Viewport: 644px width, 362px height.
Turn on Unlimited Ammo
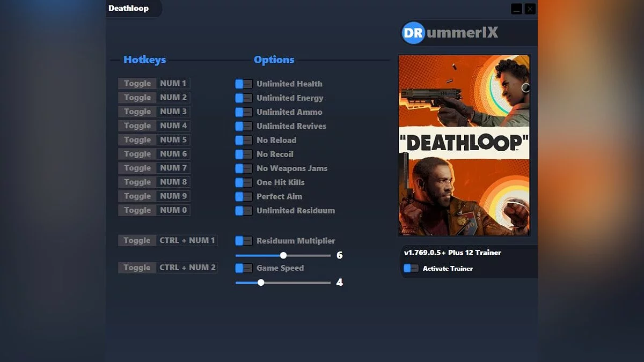[243, 112]
